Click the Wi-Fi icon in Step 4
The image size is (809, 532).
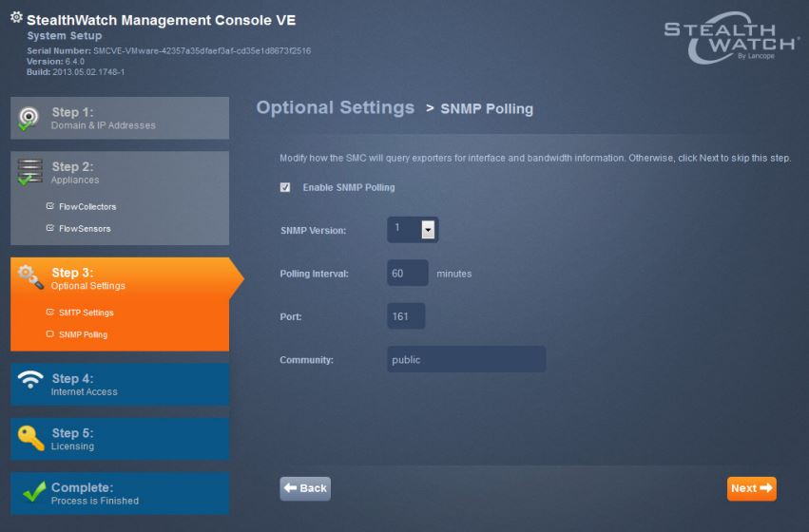point(30,379)
